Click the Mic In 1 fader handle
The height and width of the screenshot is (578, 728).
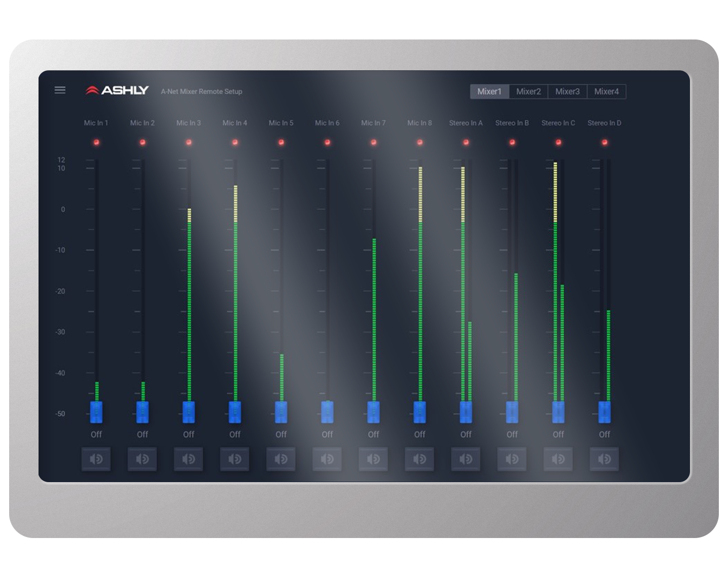pyautogui.click(x=96, y=412)
